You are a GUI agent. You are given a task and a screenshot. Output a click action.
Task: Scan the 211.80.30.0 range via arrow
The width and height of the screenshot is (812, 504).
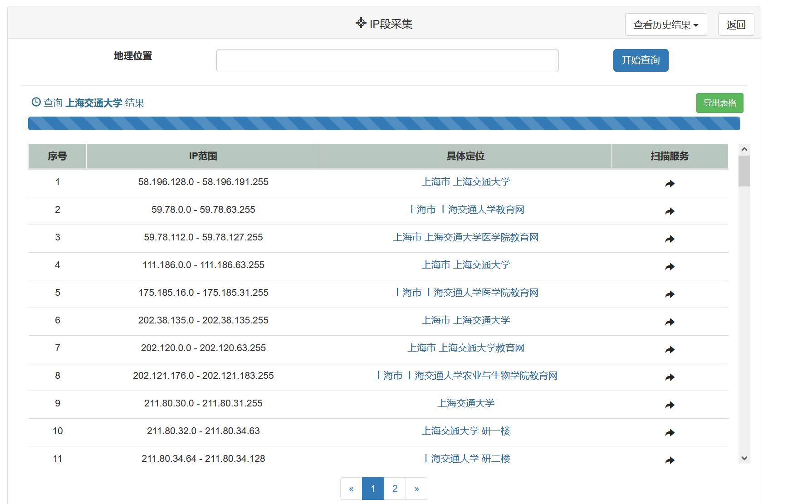point(670,405)
